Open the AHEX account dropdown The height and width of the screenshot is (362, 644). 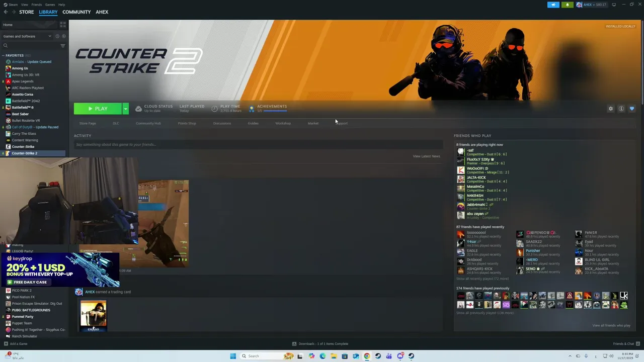tap(592, 5)
